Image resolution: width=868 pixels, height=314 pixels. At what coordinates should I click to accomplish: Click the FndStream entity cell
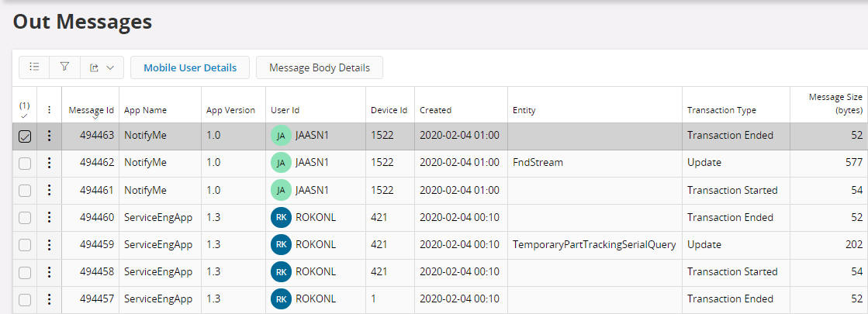538,163
